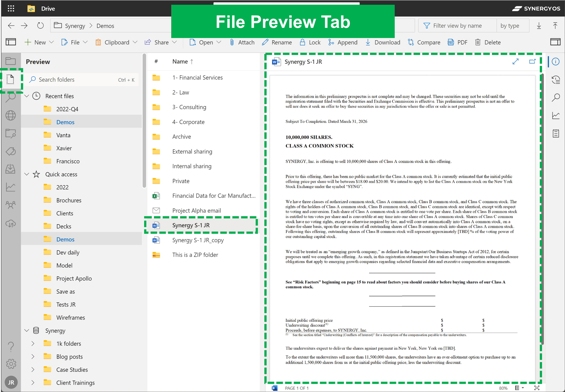Image resolution: width=565 pixels, height=392 pixels.
Task: Open settings gear in sidebar
Action: click(11, 364)
